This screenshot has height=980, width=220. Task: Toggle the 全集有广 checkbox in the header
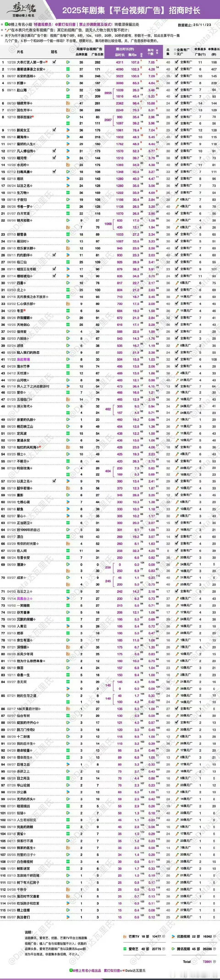175,50
